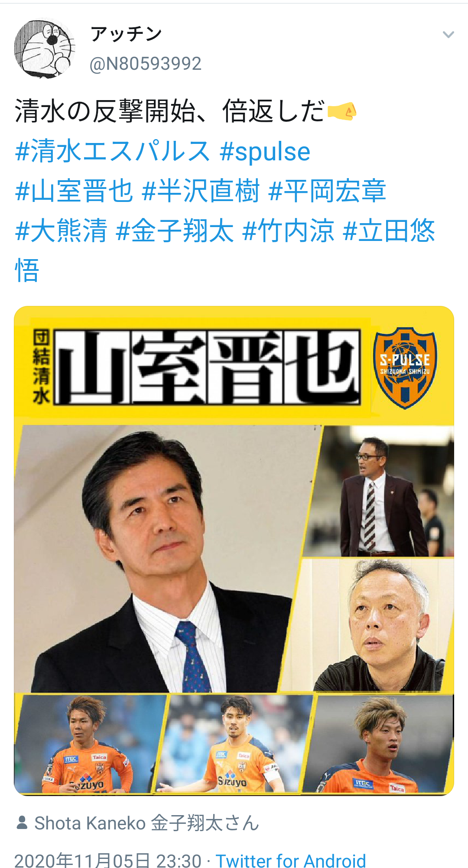468x868 pixels.
Task: Open the Doraemon profile avatar
Action: coord(45,48)
